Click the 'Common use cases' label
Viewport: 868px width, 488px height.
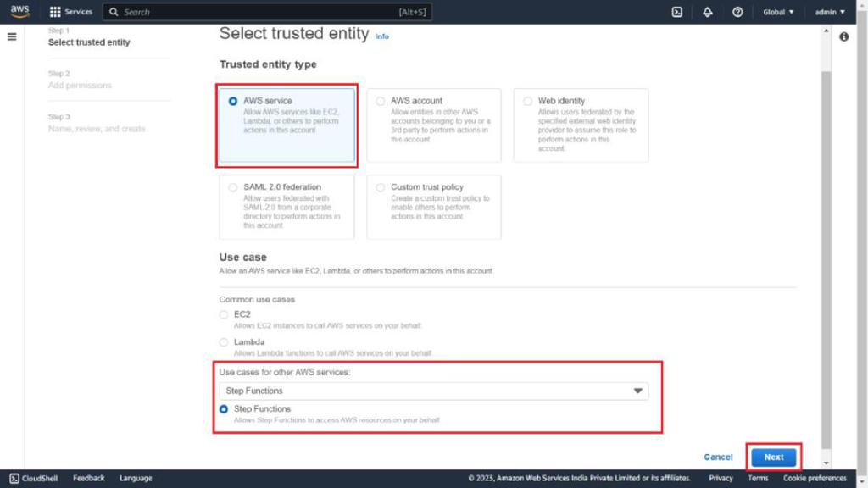(257, 299)
